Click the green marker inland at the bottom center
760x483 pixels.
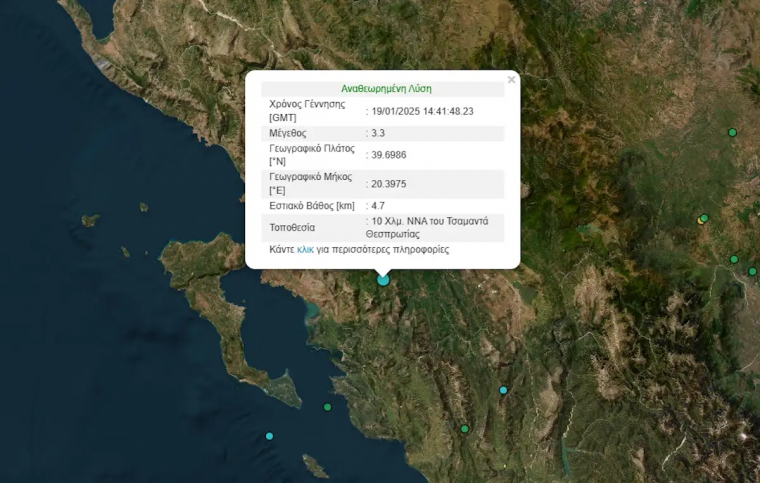pos(464,429)
